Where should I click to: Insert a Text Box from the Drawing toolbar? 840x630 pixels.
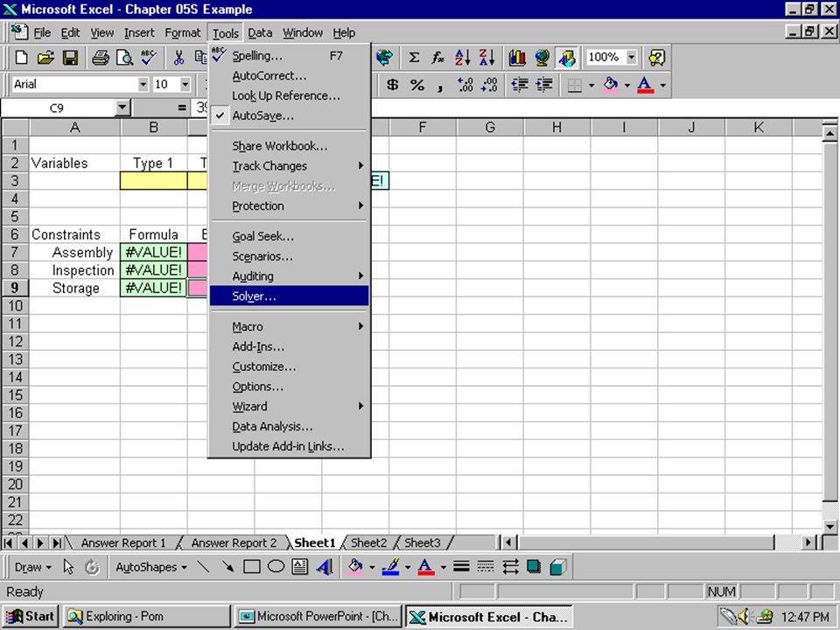[x=300, y=567]
